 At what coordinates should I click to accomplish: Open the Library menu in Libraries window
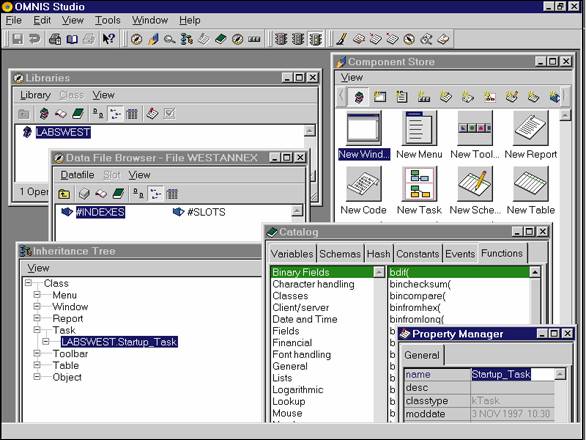[35, 95]
